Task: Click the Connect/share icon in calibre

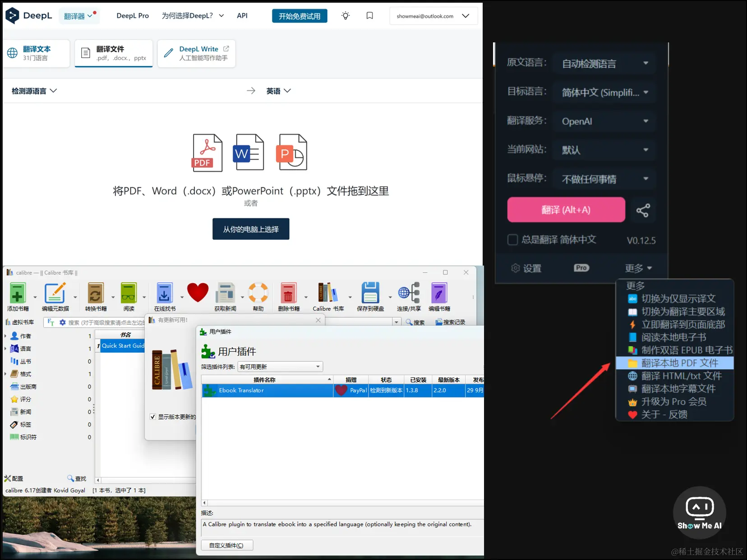Action: (x=409, y=293)
